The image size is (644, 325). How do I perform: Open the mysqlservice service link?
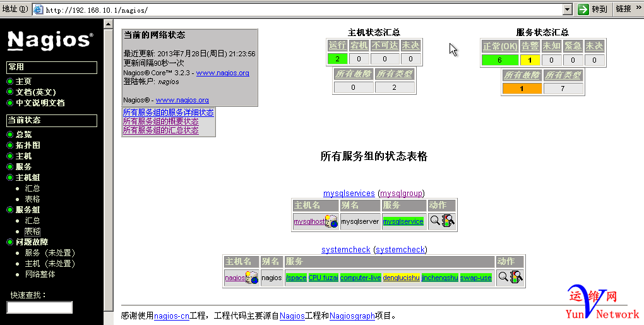pyautogui.click(x=403, y=221)
